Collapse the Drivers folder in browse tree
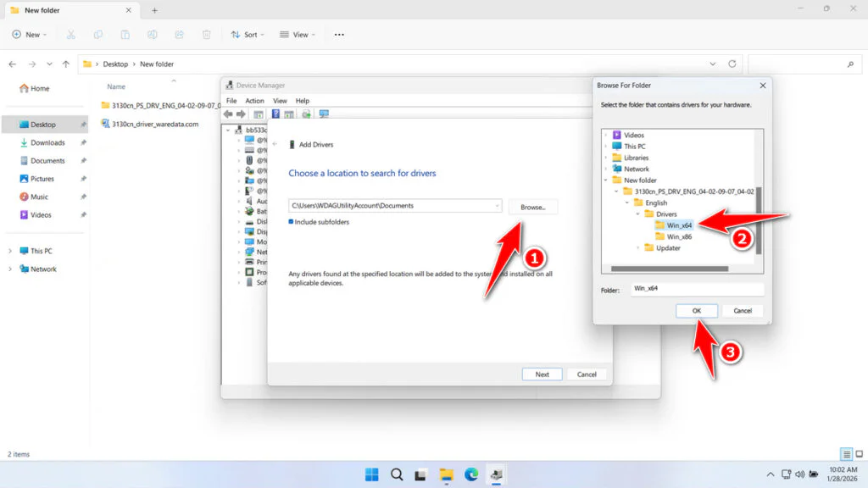The image size is (868, 488). pyautogui.click(x=637, y=214)
